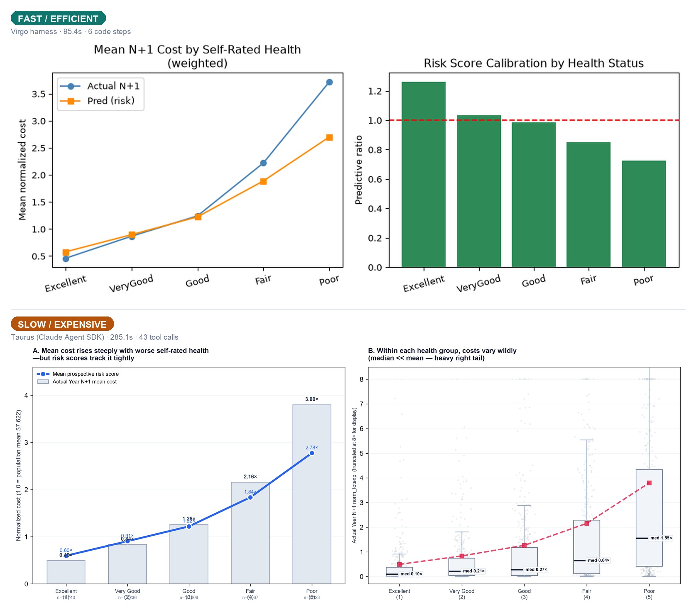
Task: Click the 'med 0.21×' median label
Action: (x=474, y=571)
